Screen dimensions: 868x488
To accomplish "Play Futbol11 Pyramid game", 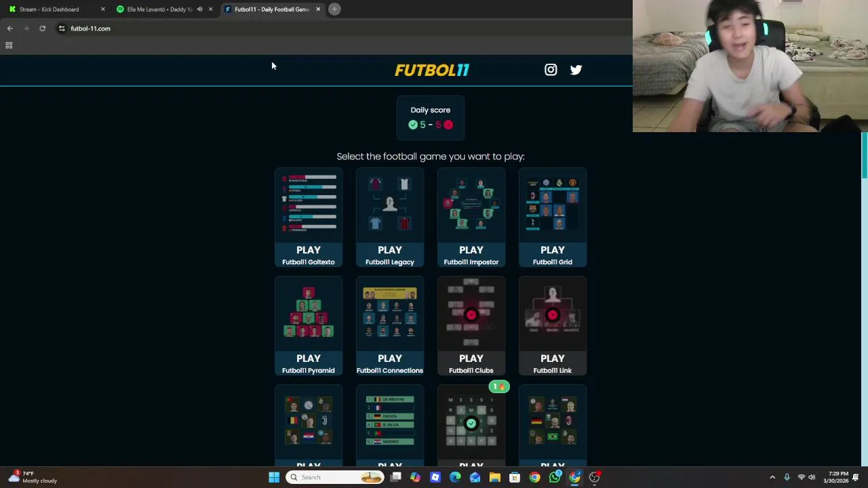I will 309,363.
